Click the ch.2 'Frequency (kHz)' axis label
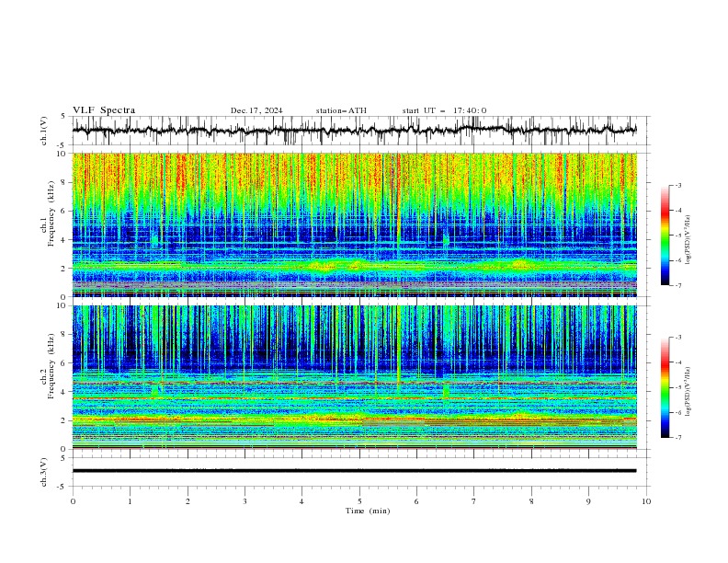Viewport: 728px width, 563px height. 51,365
